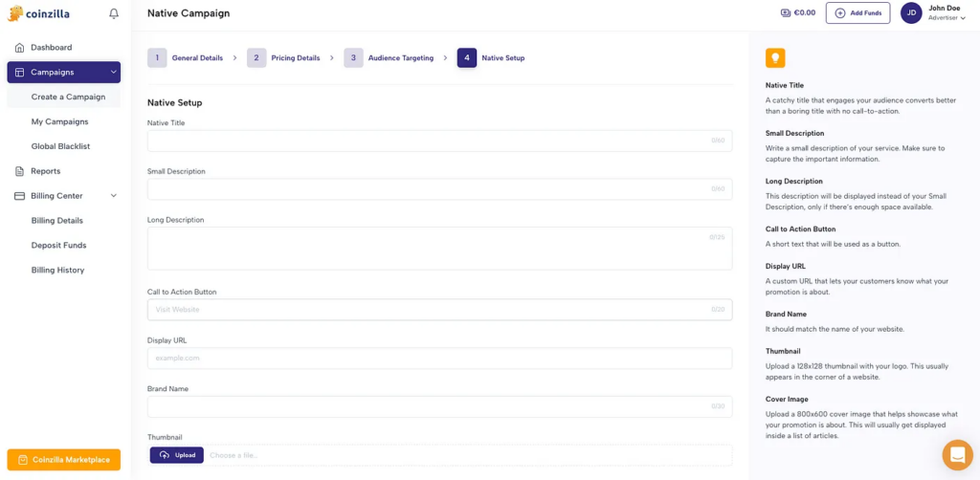Viewport: 980px width, 480px height.
Task: Click the Dashboard home icon
Action: 20,48
